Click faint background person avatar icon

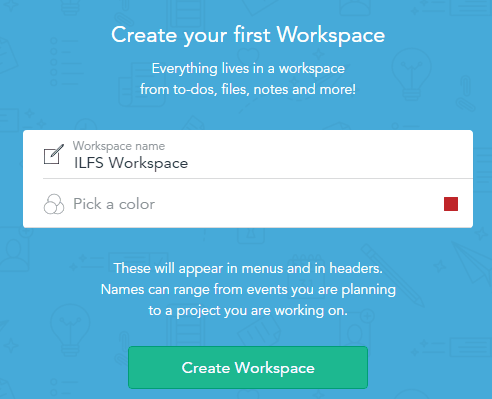13,253
